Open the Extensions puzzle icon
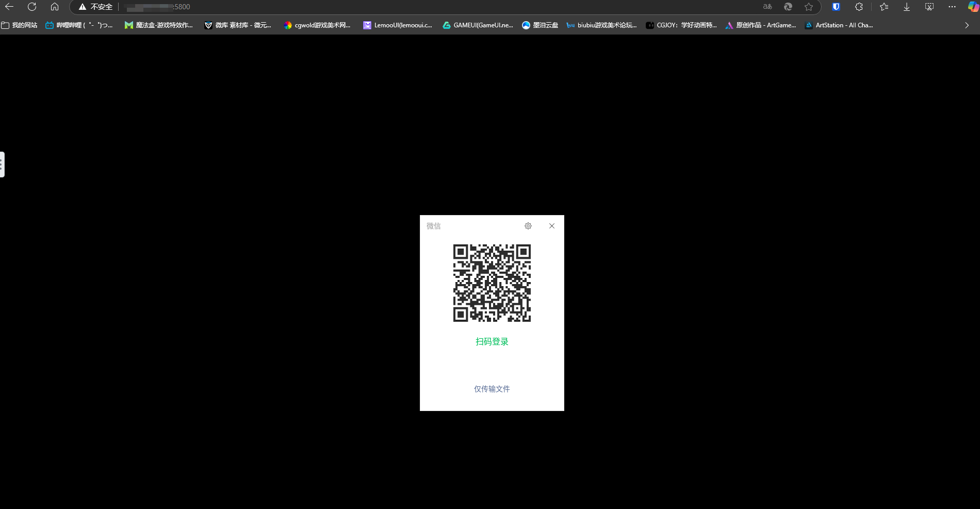 tap(859, 7)
